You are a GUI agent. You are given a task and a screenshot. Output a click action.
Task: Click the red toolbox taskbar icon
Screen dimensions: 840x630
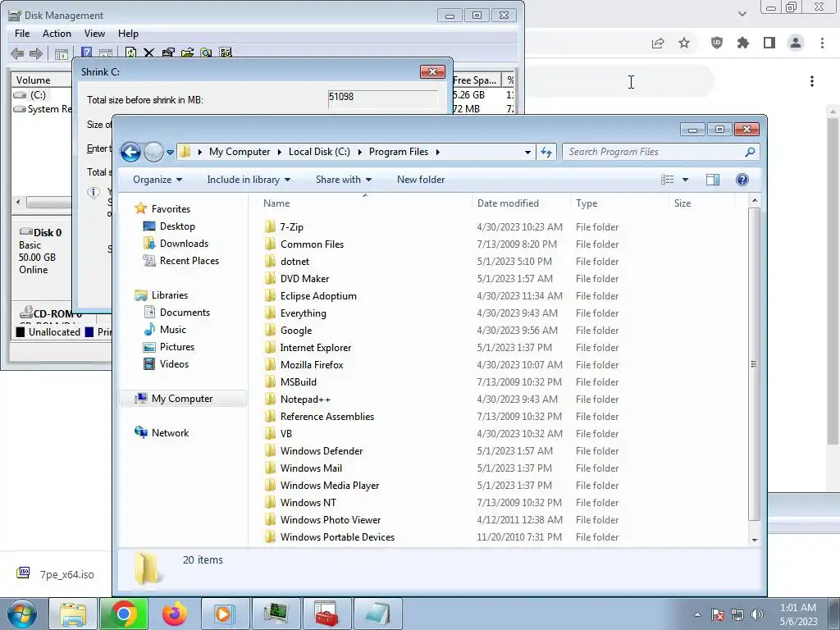coord(326,614)
